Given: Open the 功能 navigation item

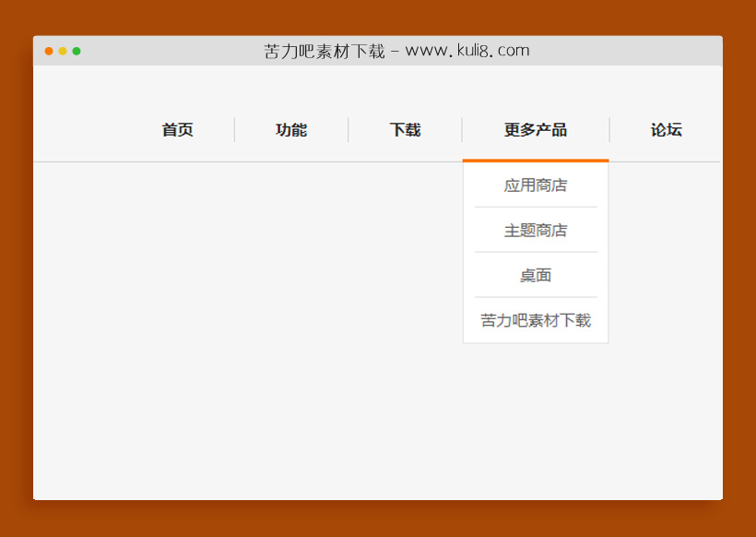Looking at the screenshot, I should tap(291, 130).
